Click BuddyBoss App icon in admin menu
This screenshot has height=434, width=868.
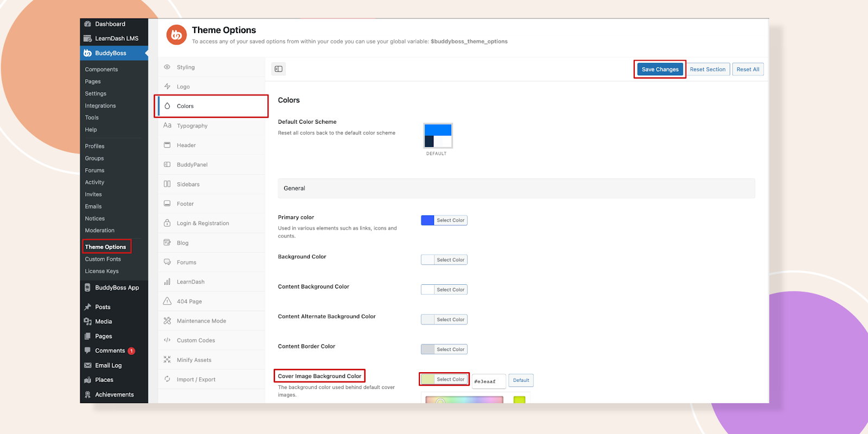(88, 288)
